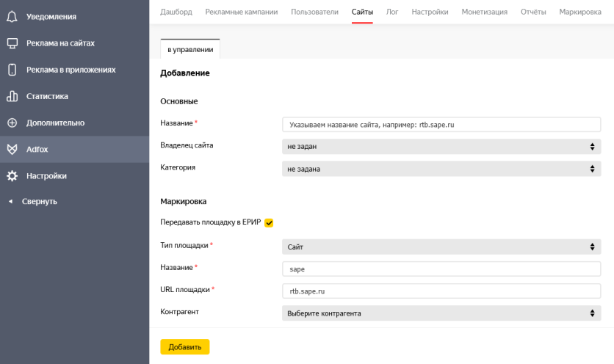614x364 pixels.
Task: Open the Рекламные кампании tab
Action: pyautogui.click(x=242, y=12)
